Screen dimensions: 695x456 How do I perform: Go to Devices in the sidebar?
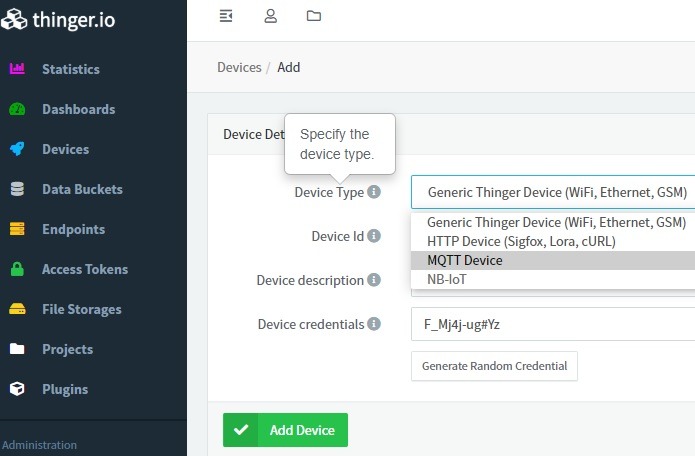pos(66,149)
